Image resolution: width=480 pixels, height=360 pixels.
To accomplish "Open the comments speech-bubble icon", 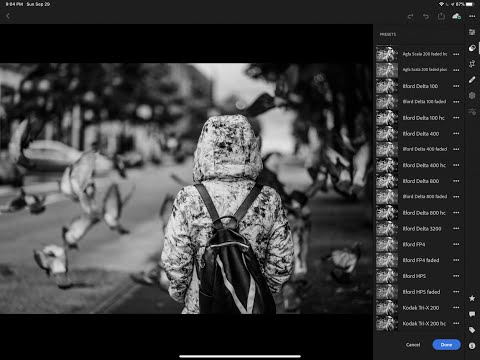I will click(x=472, y=314).
